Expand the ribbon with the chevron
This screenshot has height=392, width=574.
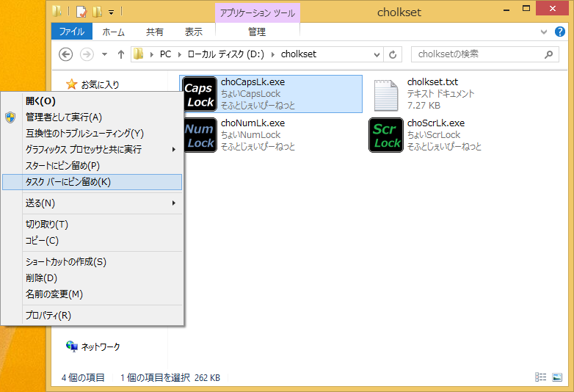(x=544, y=32)
